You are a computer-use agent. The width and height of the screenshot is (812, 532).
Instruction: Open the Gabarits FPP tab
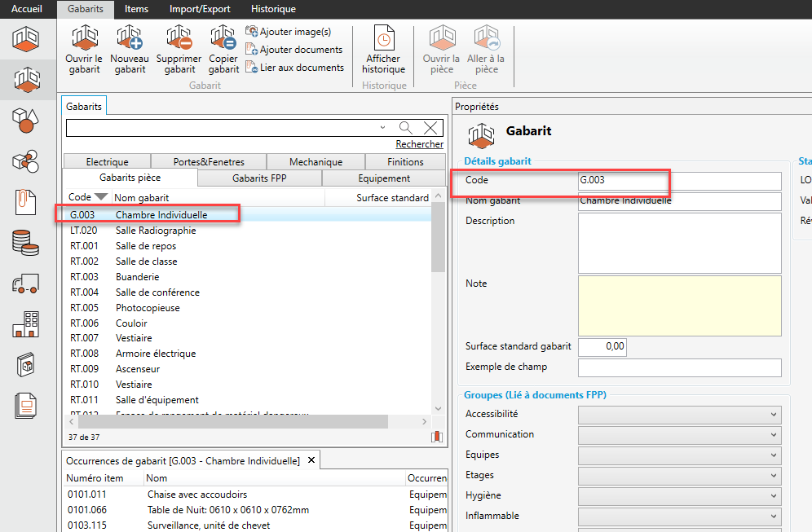click(259, 178)
